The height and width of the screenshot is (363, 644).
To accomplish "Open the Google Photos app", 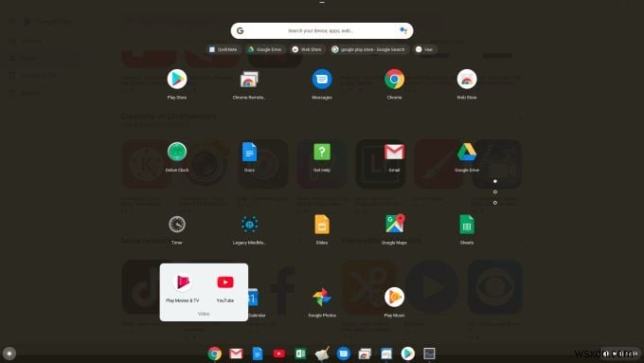I will click(322, 297).
